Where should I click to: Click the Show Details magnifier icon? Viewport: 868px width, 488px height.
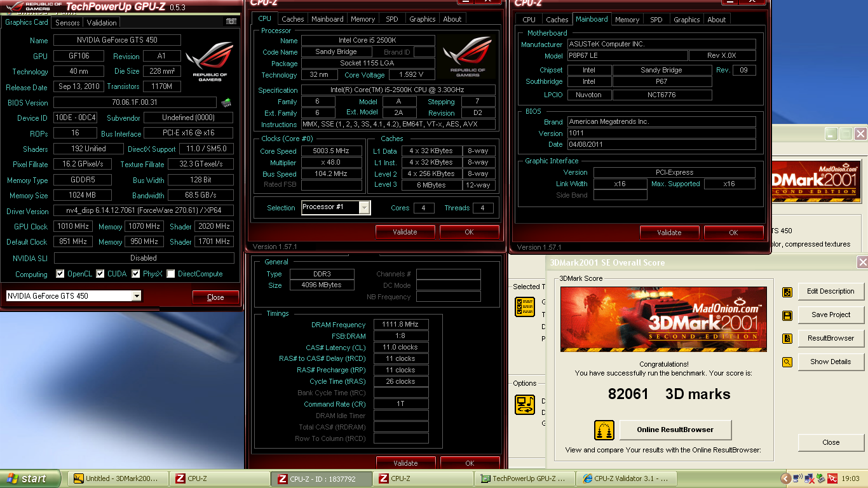(x=787, y=362)
